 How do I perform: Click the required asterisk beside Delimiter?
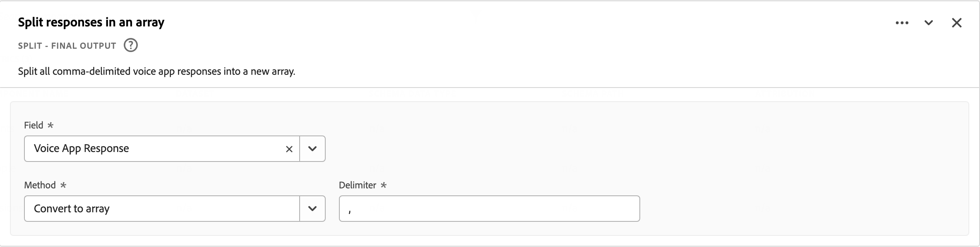click(384, 185)
